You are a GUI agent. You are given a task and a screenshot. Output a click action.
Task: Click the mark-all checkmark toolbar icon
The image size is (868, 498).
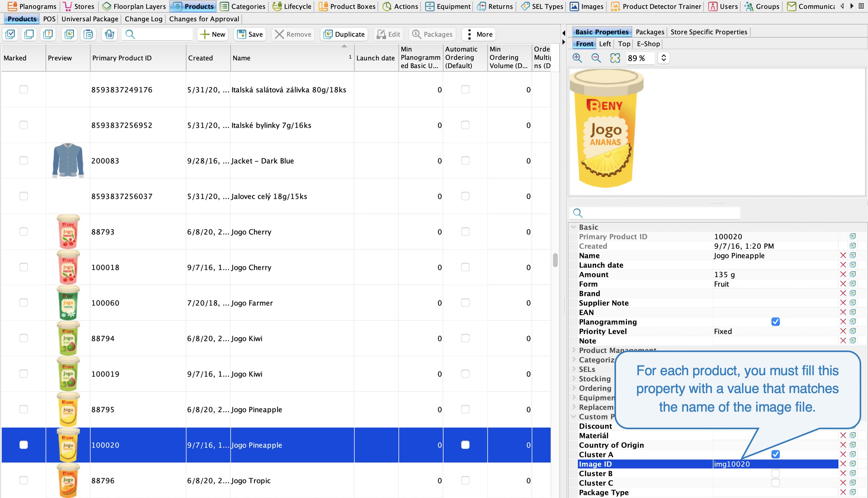coord(10,34)
